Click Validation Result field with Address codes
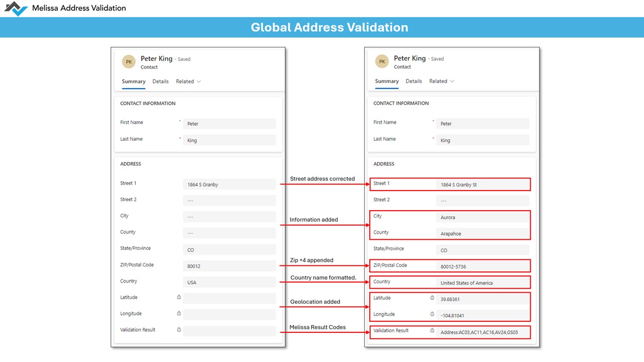 coord(483,332)
